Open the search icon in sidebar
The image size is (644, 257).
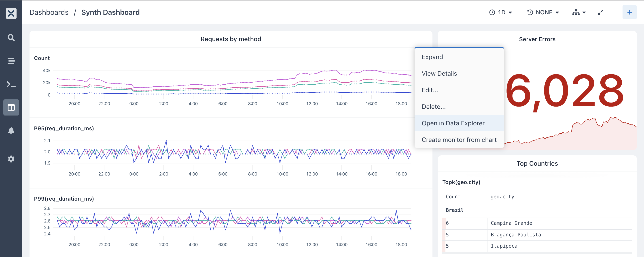[x=11, y=38]
